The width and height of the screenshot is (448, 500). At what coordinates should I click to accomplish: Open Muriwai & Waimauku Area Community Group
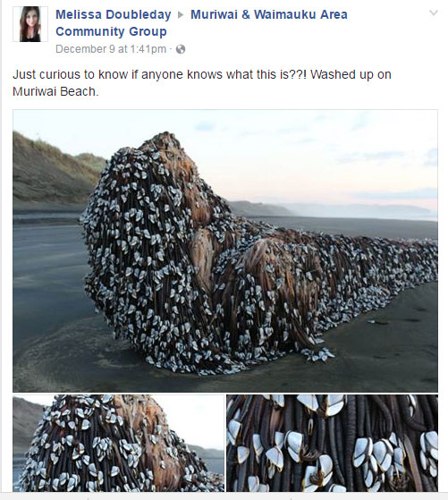point(201,23)
